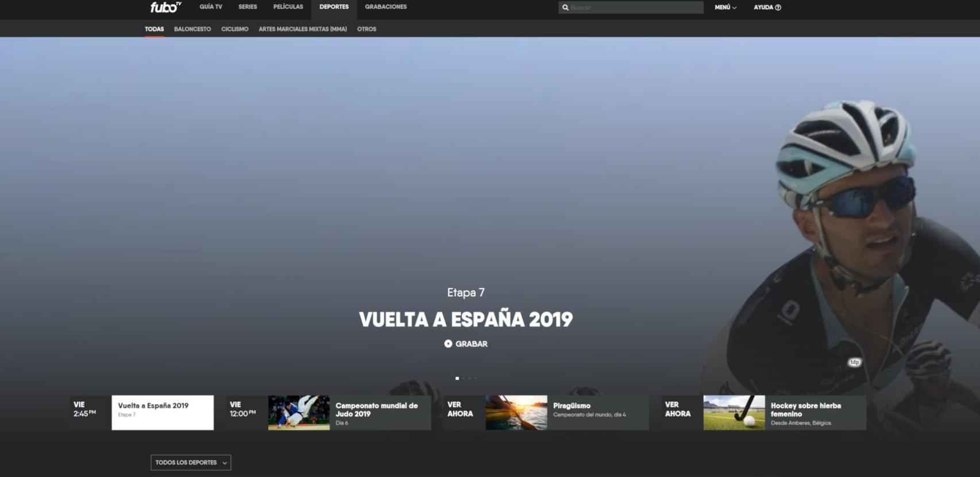Viewport: 980px width, 477px height.
Task: Open the help question mark icon
Action: click(778, 7)
